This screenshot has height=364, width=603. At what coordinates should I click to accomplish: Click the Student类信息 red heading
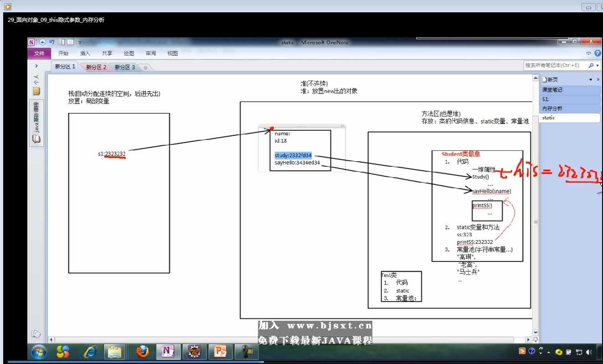461,154
